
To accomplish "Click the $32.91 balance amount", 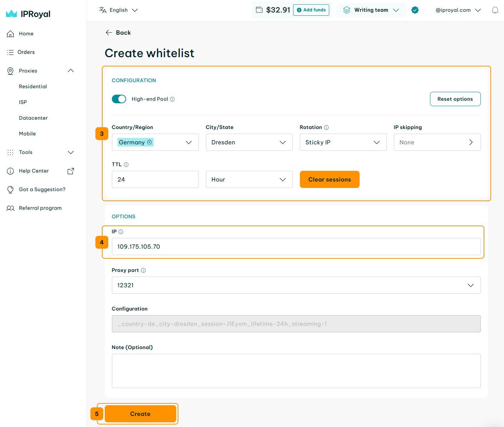I will tap(278, 10).
